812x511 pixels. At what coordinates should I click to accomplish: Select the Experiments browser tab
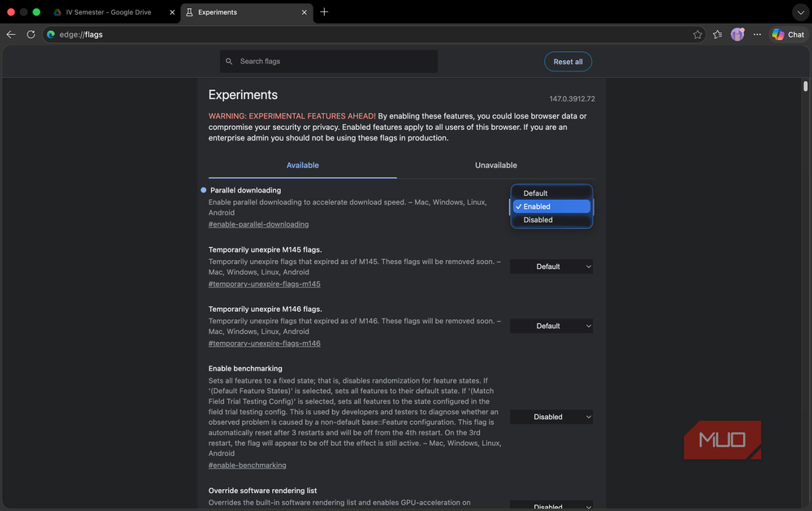coord(247,12)
